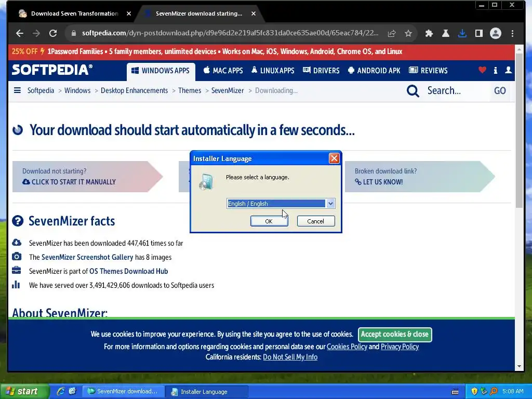Open Cookies Policy link
Viewport: 532px width, 399px height.
(347, 347)
